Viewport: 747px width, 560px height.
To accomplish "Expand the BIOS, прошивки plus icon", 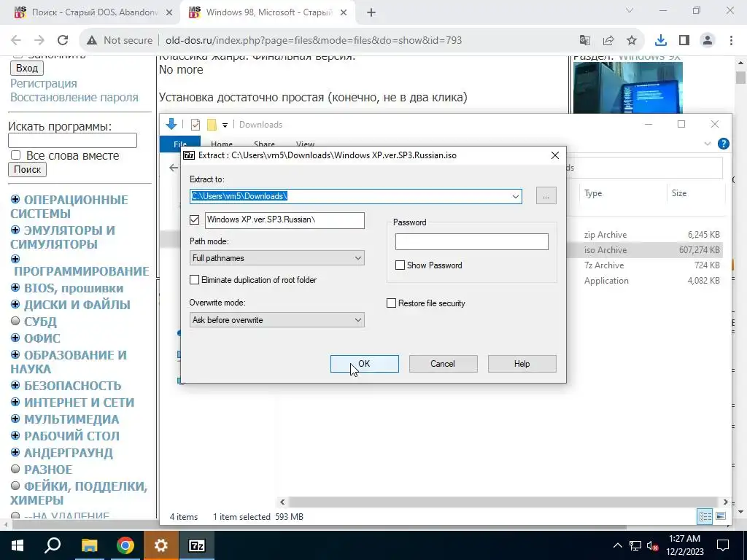I will (15, 287).
